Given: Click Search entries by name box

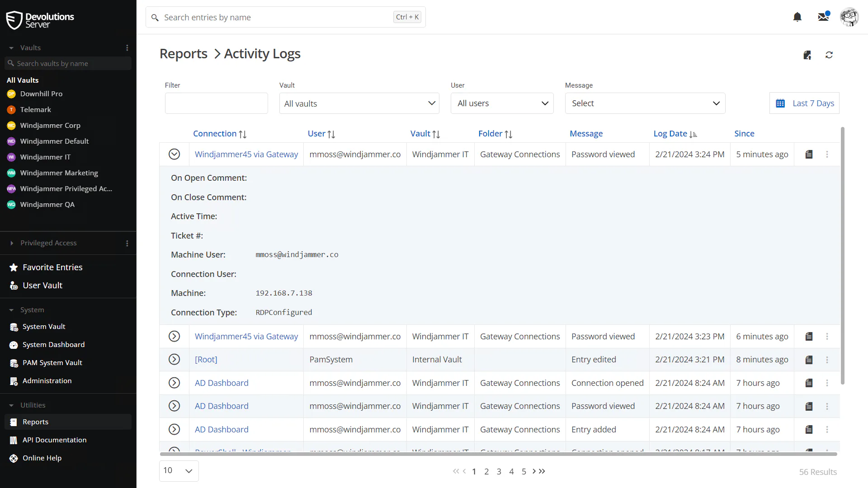Looking at the screenshot, I should point(285,17).
